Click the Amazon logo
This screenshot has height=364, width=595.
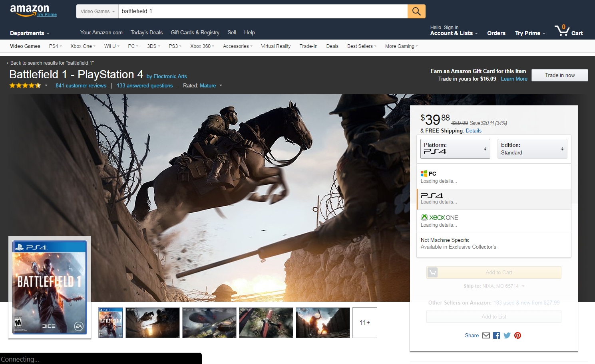coord(29,10)
